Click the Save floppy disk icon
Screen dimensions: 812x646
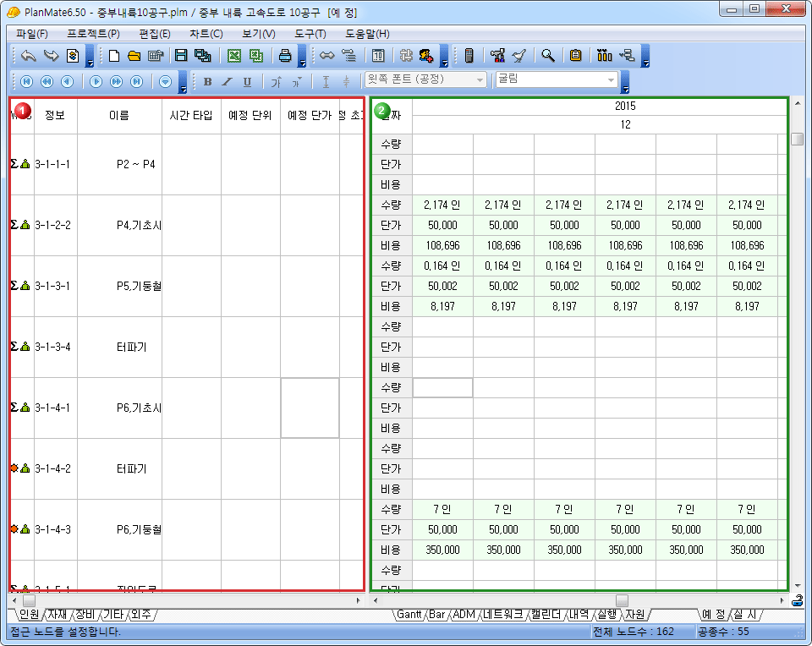[181, 57]
